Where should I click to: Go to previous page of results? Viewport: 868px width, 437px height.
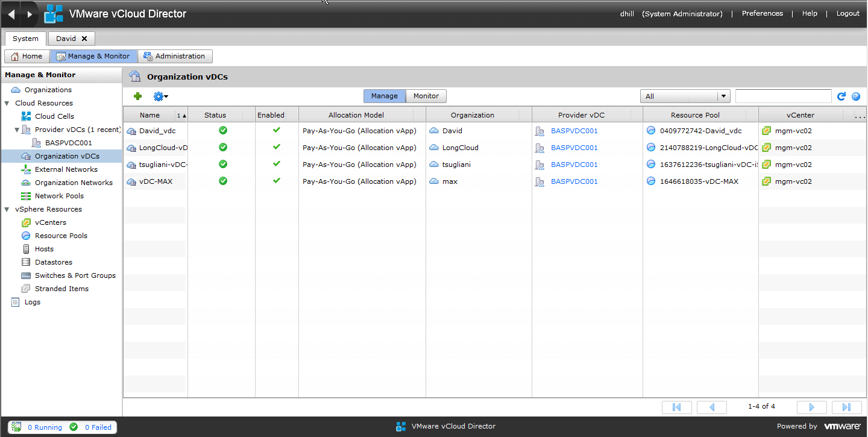712,407
